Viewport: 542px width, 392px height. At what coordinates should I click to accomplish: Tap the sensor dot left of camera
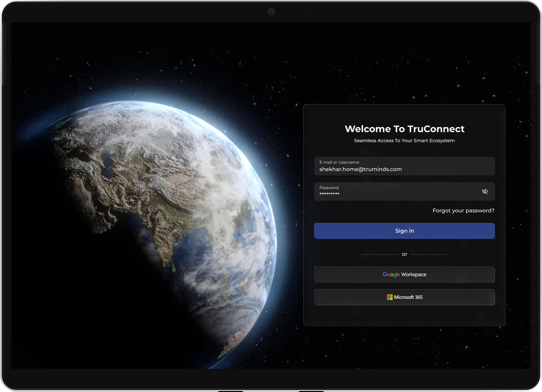[232, 12]
